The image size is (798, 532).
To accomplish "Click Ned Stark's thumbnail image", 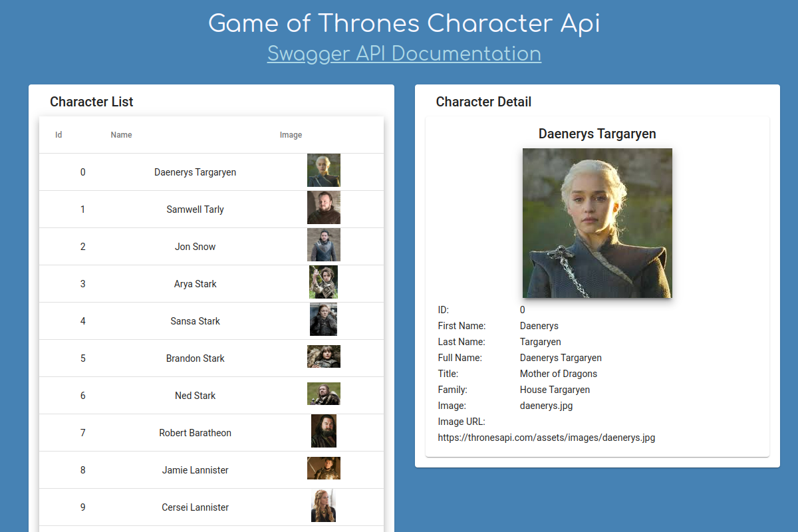I will tap(324, 394).
